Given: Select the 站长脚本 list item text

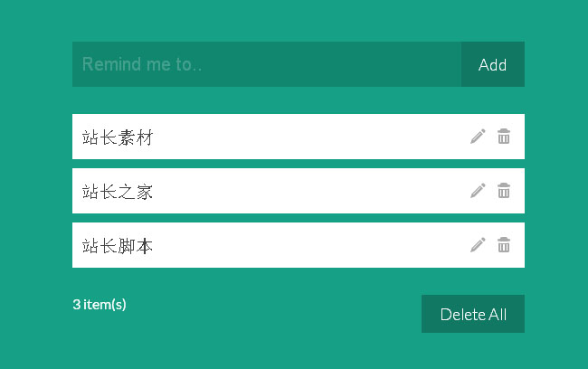Looking at the screenshot, I should tap(118, 246).
